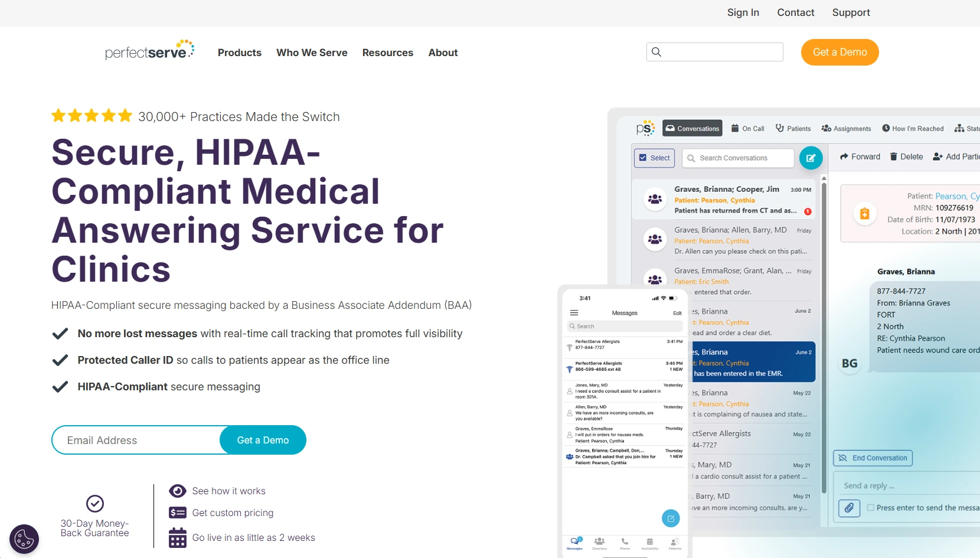This screenshot has height=558, width=980.
Task: Click the mobile Messages Search field
Action: pyautogui.click(x=625, y=326)
